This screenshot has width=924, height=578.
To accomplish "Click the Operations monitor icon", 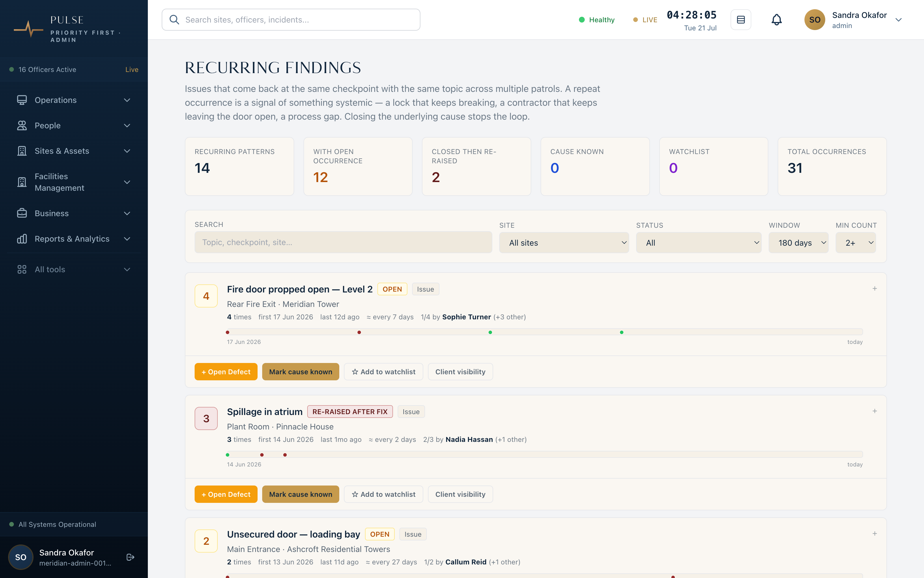I will pos(22,100).
